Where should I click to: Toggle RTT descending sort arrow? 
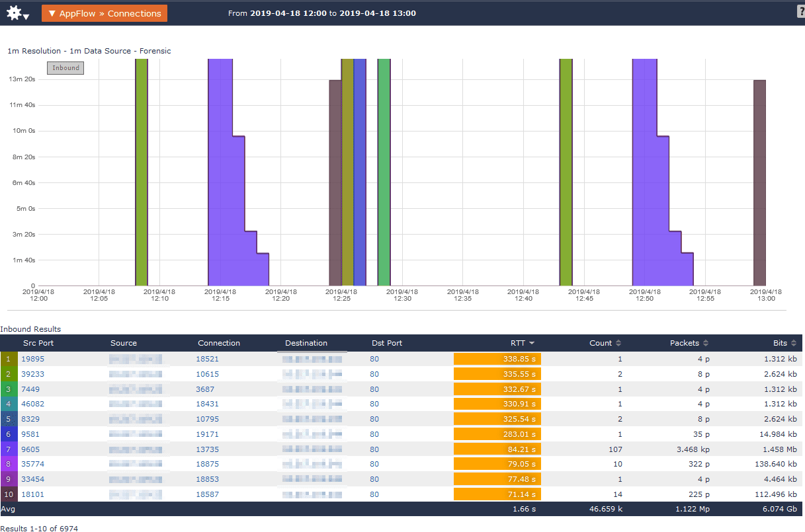532,343
